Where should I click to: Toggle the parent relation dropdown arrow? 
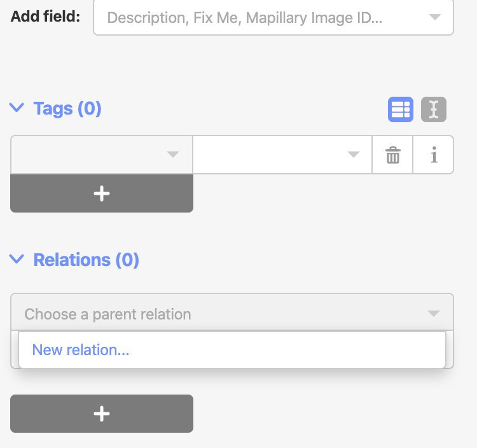(434, 313)
